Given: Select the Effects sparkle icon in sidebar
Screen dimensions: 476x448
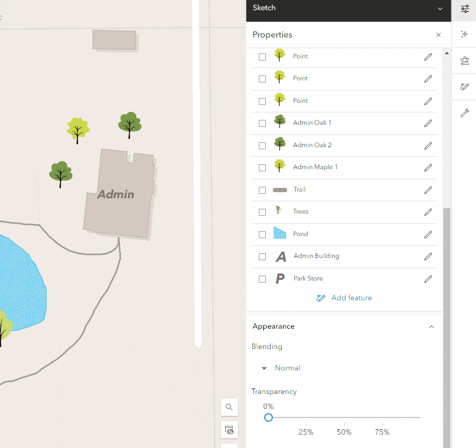Looking at the screenshot, I should point(465,34).
